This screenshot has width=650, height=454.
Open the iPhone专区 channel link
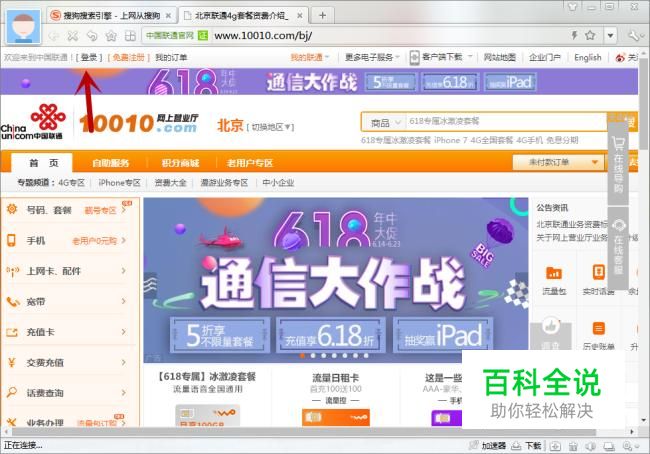pyautogui.click(x=120, y=182)
